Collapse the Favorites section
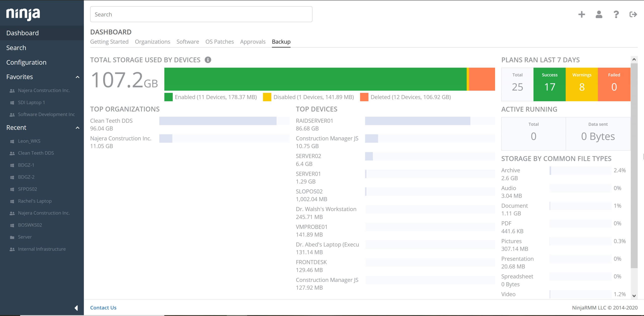Image resolution: width=644 pixels, height=316 pixels. [77, 77]
